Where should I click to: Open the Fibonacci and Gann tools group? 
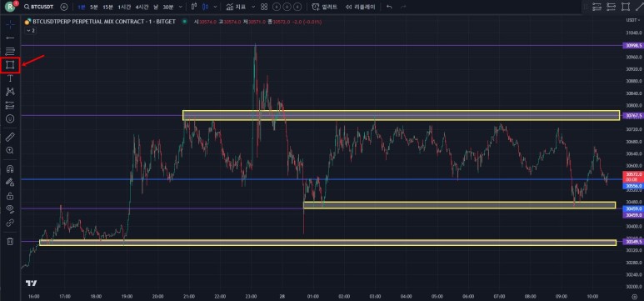pos(10,52)
